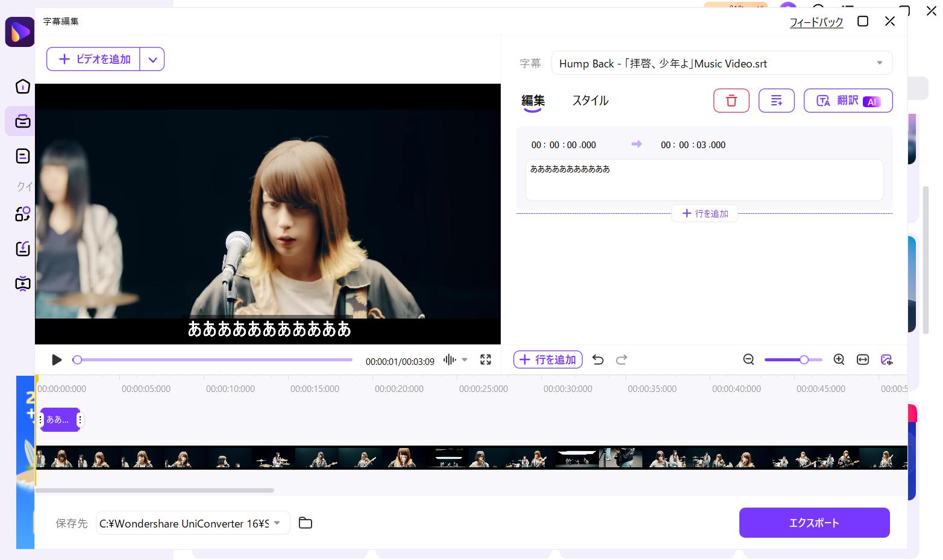Open the Home icon in the left sidebar
943x560 pixels.
pyautogui.click(x=22, y=87)
